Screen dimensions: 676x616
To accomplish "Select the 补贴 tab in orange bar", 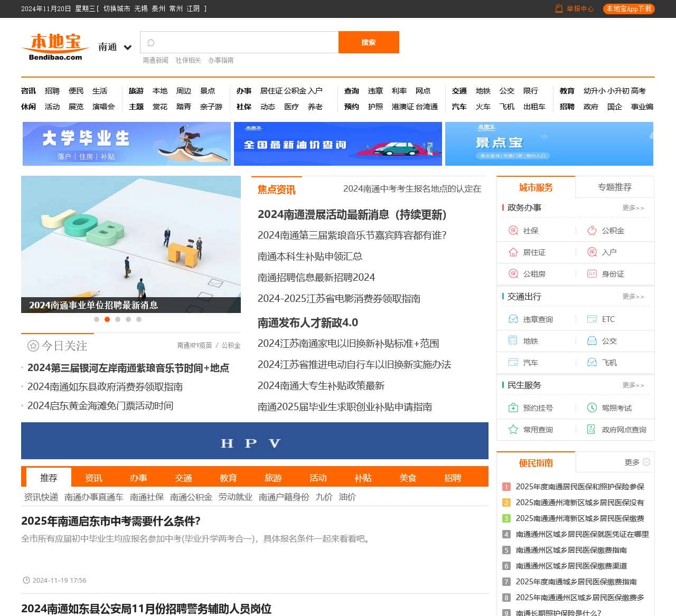I will point(363,478).
